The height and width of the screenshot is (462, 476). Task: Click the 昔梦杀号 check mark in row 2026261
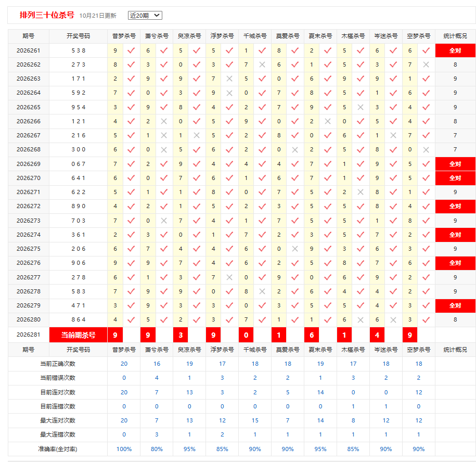pyautogui.click(x=131, y=50)
